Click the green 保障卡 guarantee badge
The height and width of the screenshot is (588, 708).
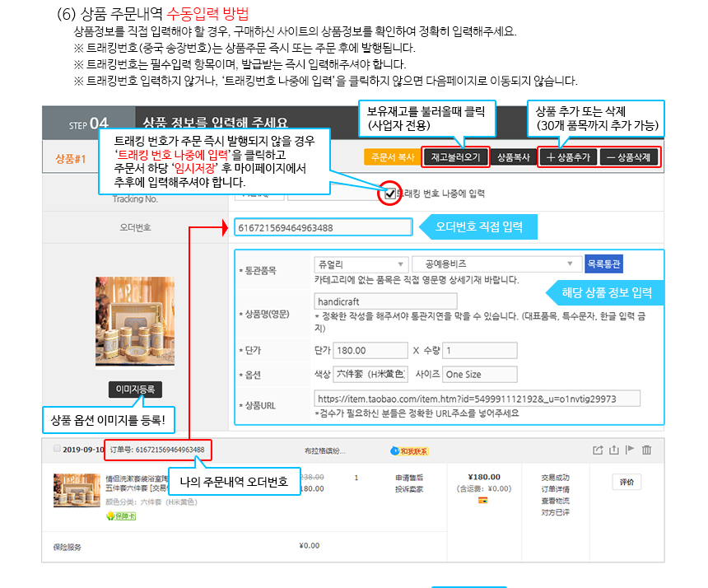click(x=120, y=516)
